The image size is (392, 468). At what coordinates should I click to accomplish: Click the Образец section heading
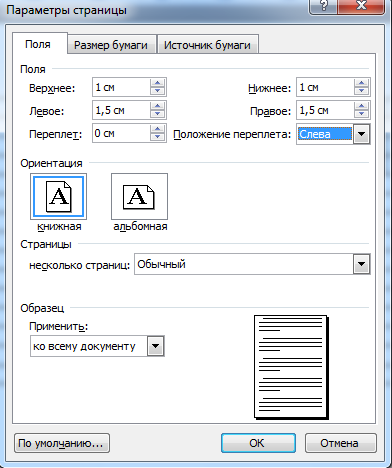pyautogui.click(x=42, y=308)
